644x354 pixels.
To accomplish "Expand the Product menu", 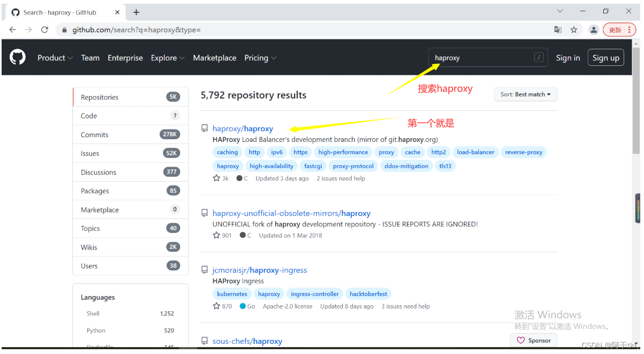I will point(55,58).
